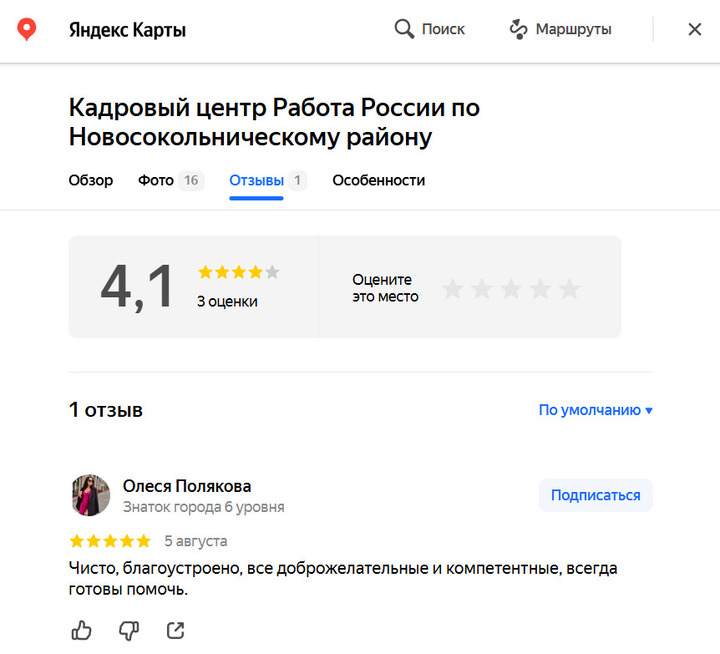The width and height of the screenshot is (720, 654).
Task: Click the Яндекс Карты title text
Action: click(127, 30)
